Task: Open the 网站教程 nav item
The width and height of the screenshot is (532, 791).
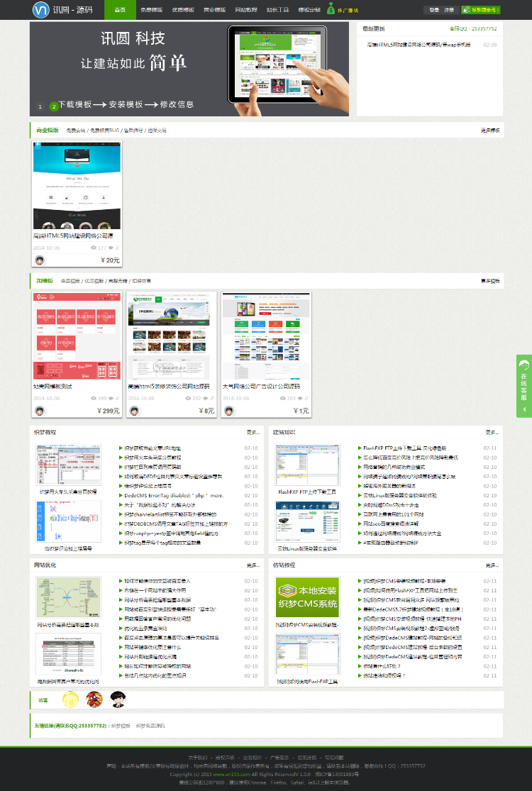Action: 246,10
